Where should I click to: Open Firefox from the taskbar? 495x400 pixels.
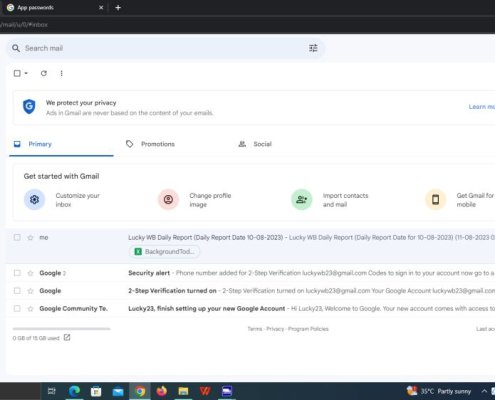(x=162, y=391)
